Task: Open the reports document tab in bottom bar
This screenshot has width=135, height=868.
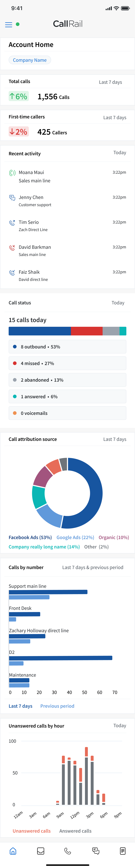Action: tap(123, 851)
